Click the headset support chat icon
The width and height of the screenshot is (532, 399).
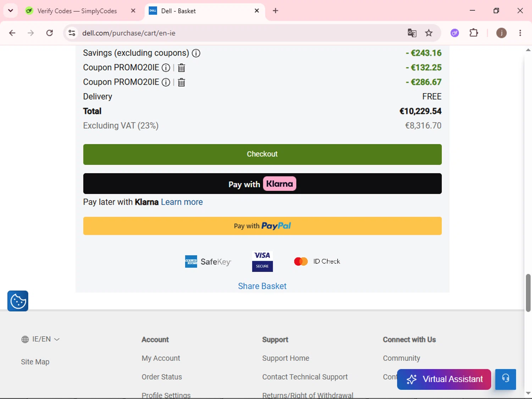coord(505,379)
